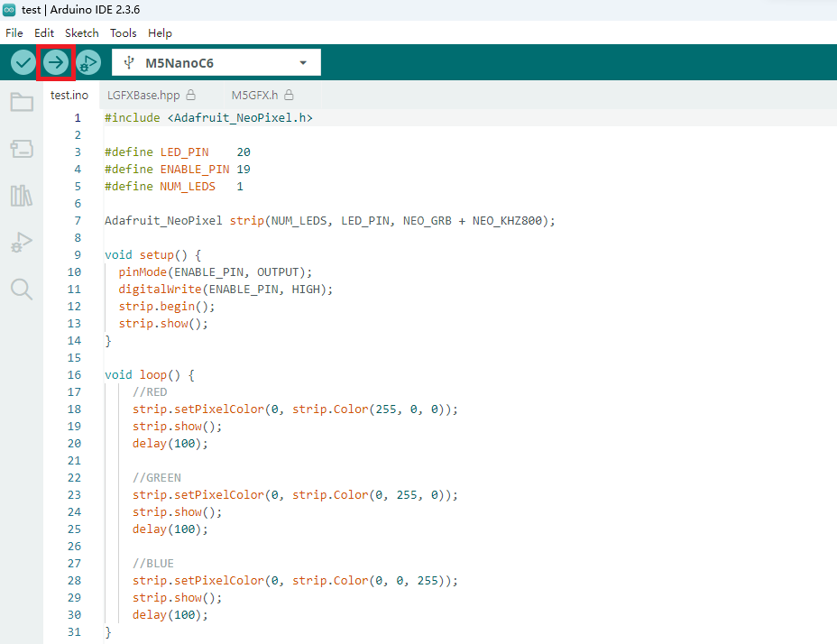Click the NUM_LEDS define text
Screen dimensions: 837x644
(x=188, y=187)
